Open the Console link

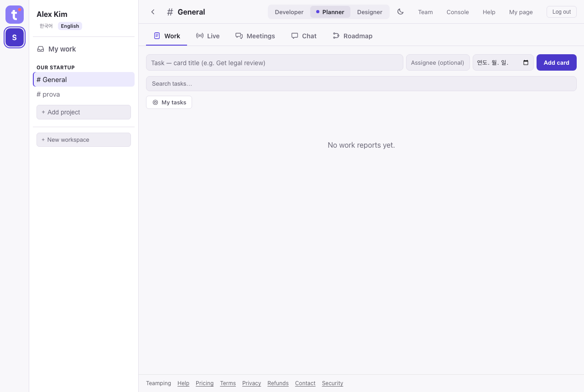click(x=458, y=12)
